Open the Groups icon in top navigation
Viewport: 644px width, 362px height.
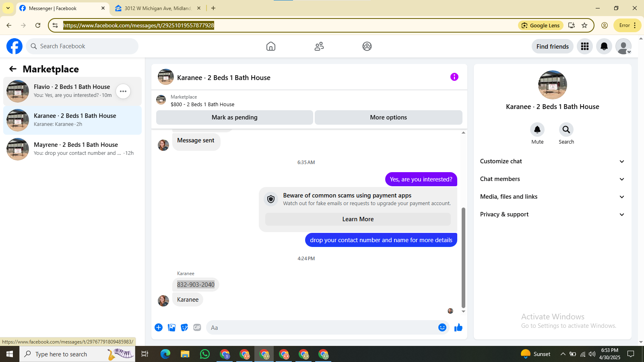pyautogui.click(x=367, y=46)
